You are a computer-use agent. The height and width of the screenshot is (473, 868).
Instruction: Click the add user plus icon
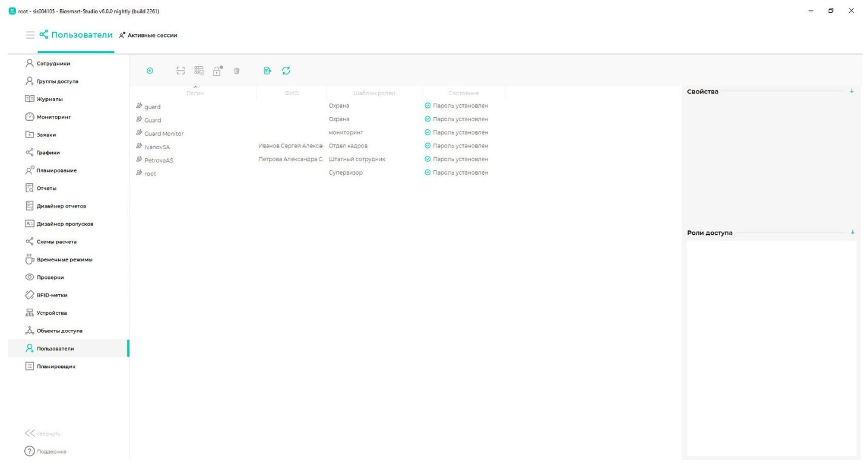point(150,72)
